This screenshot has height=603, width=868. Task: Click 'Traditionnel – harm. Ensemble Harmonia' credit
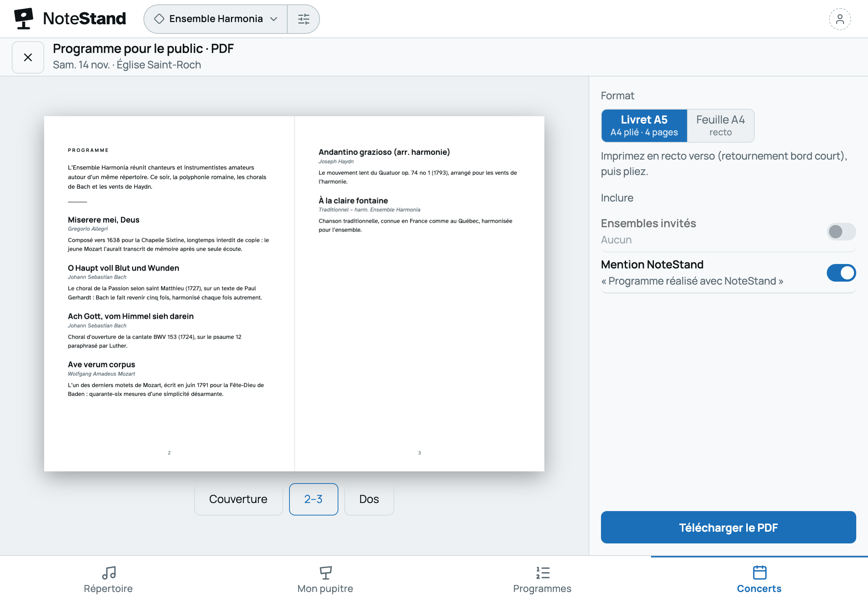click(x=369, y=210)
